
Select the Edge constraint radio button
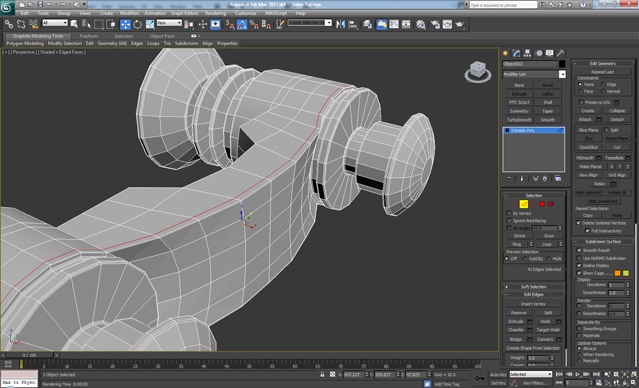click(x=603, y=84)
